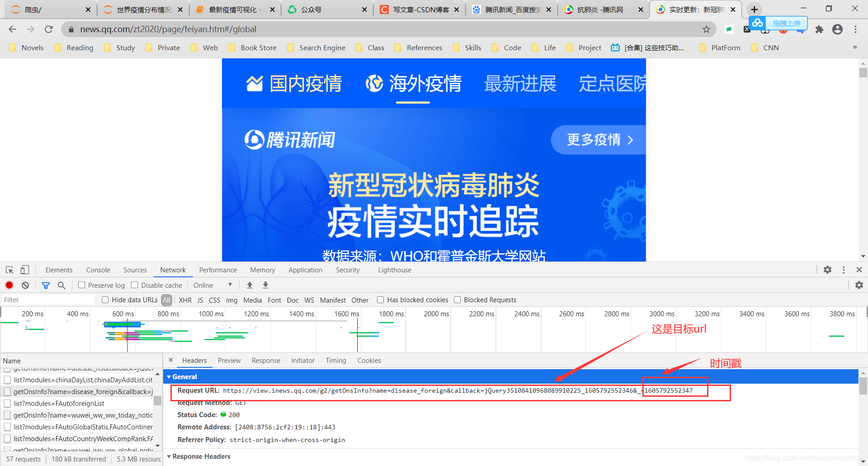View the Response tab
This screenshot has width=868, height=466.
(266, 360)
